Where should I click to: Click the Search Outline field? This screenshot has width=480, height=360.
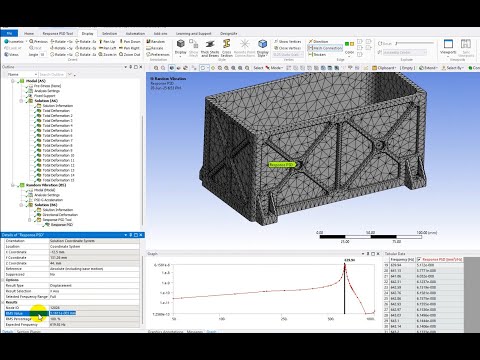(53, 74)
